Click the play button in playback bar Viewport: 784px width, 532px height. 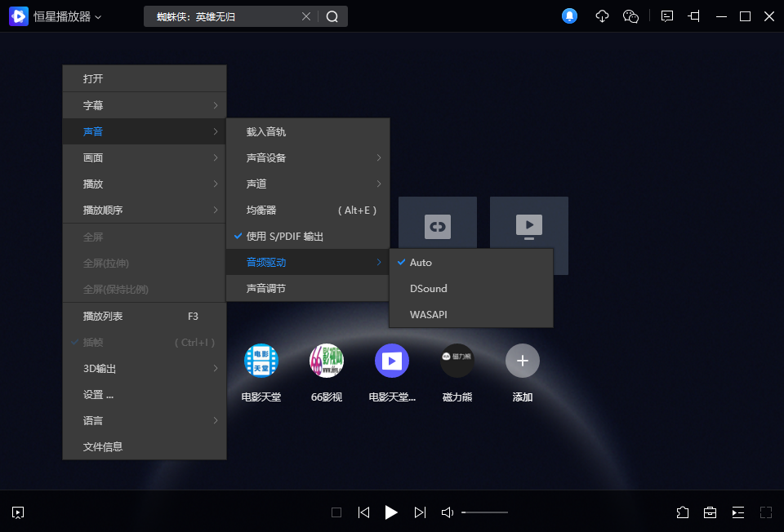391,512
